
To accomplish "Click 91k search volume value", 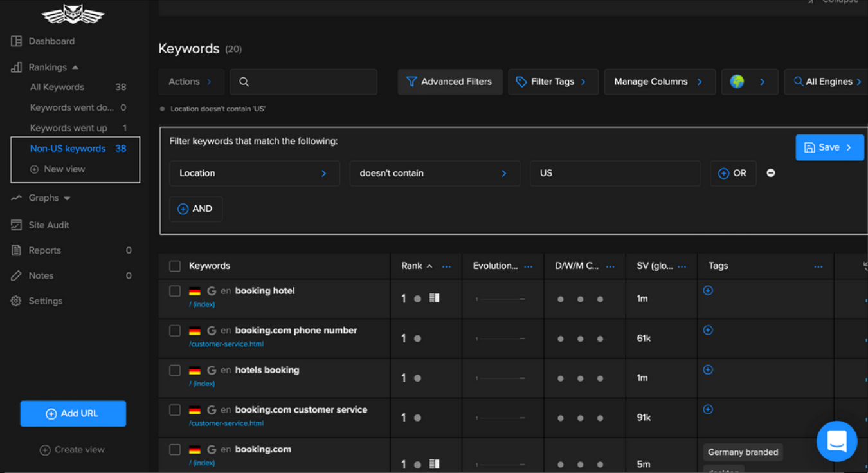I will (x=644, y=418).
